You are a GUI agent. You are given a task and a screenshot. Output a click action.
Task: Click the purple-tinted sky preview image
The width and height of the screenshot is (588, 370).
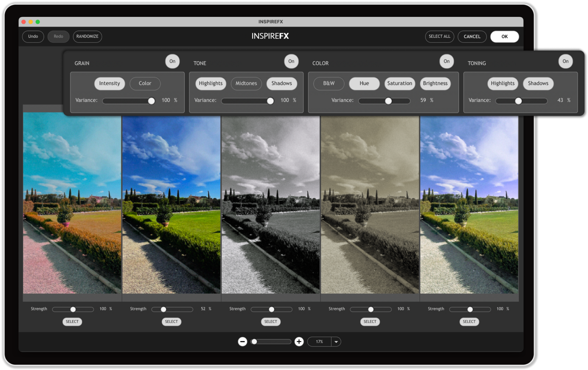(x=469, y=205)
